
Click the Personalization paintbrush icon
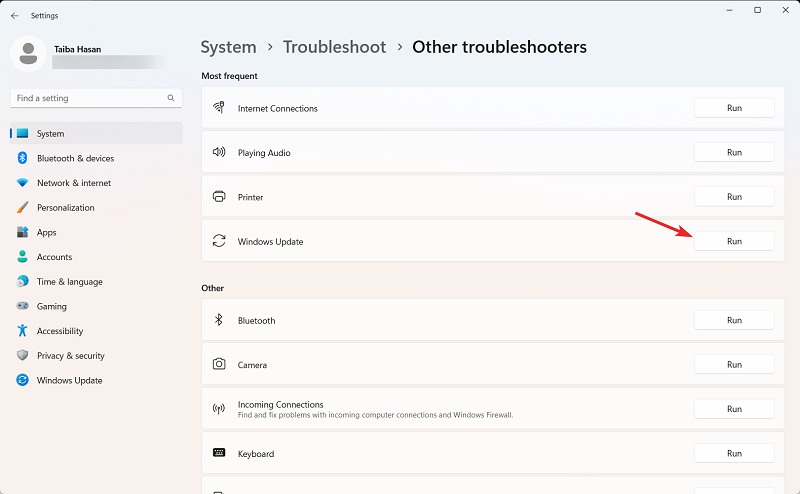pos(22,208)
